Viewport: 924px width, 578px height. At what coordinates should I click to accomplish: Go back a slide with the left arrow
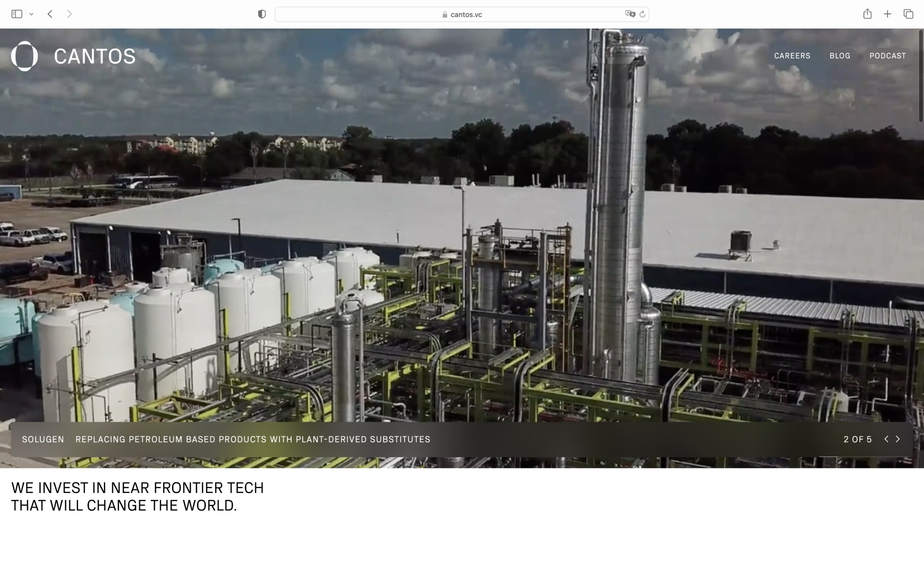click(886, 439)
